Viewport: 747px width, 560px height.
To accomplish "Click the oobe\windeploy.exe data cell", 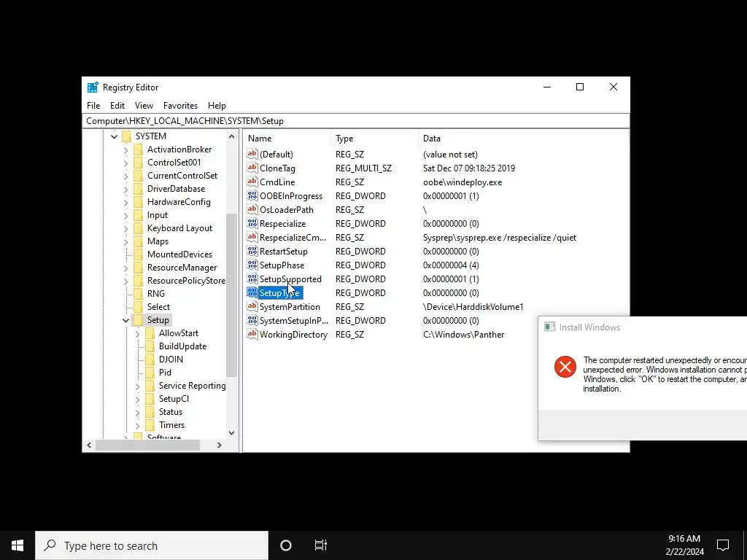I will point(462,182).
